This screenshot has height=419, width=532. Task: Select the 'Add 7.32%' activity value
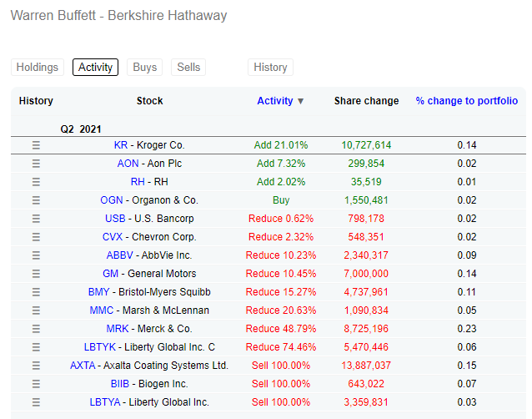[x=281, y=164]
